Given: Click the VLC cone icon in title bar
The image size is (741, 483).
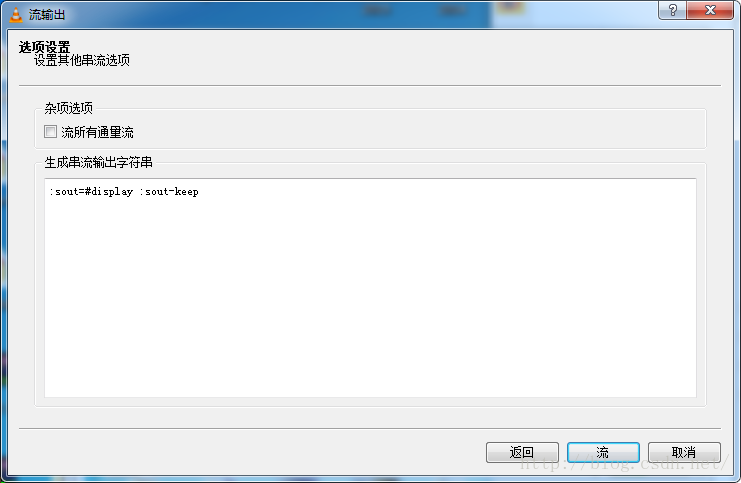Looking at the screenshot, I should coord(16,15).
